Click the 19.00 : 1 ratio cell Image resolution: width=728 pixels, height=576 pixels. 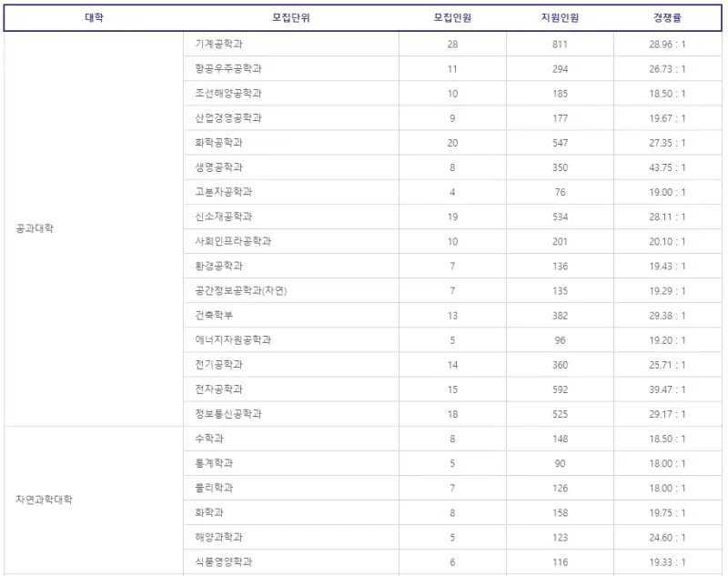(667, 192)
